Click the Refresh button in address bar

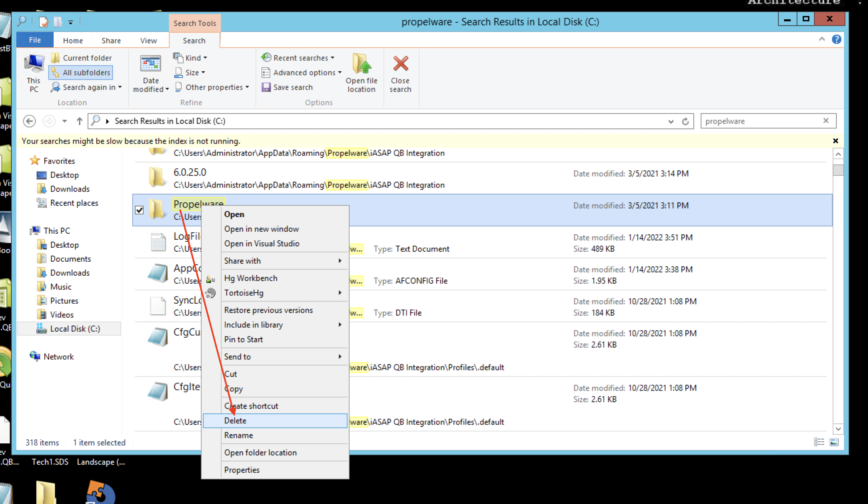(x=685, y=121)
